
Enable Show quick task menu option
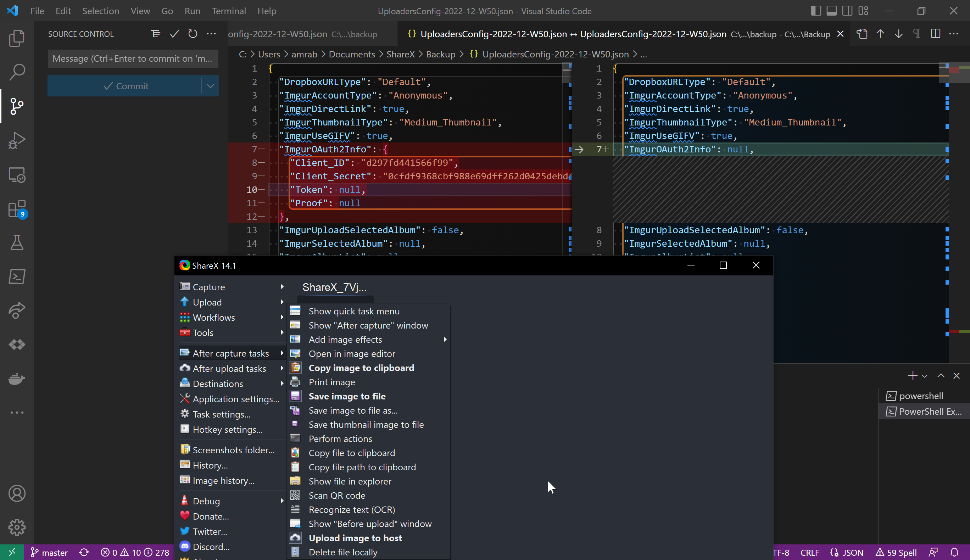point(354,311)
